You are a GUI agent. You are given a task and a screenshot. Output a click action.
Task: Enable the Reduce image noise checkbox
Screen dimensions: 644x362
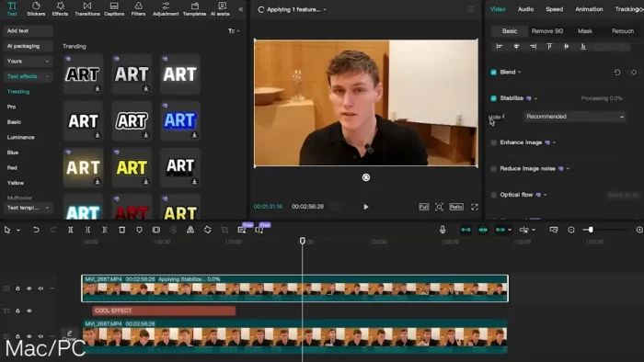(494, 169)
